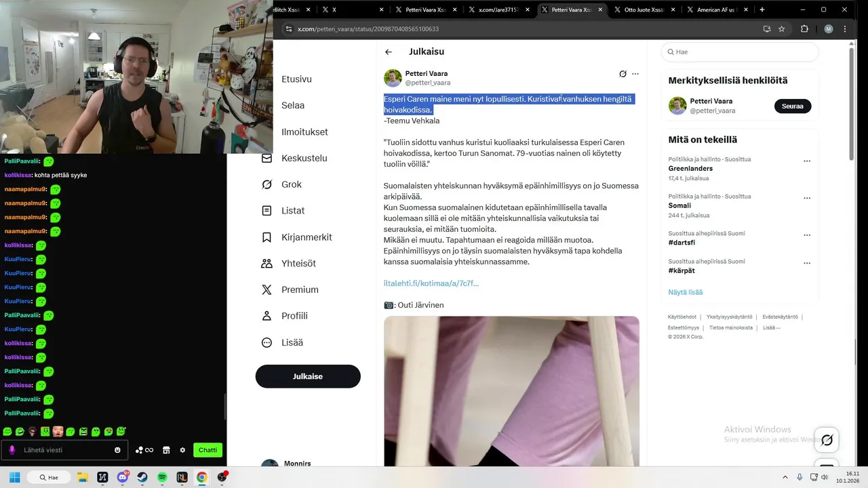Click the browser address bar URL
868x488 pixels.
pos(368,29)
